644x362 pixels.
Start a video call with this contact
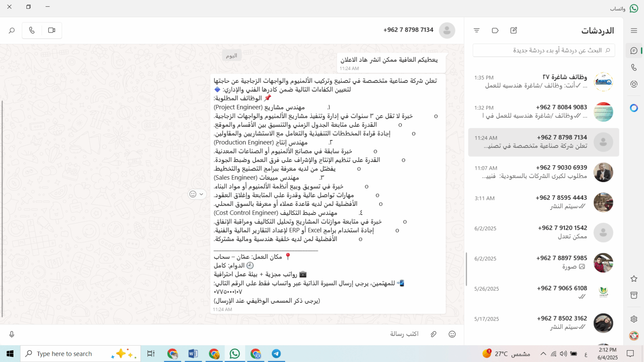click(52, 30)
